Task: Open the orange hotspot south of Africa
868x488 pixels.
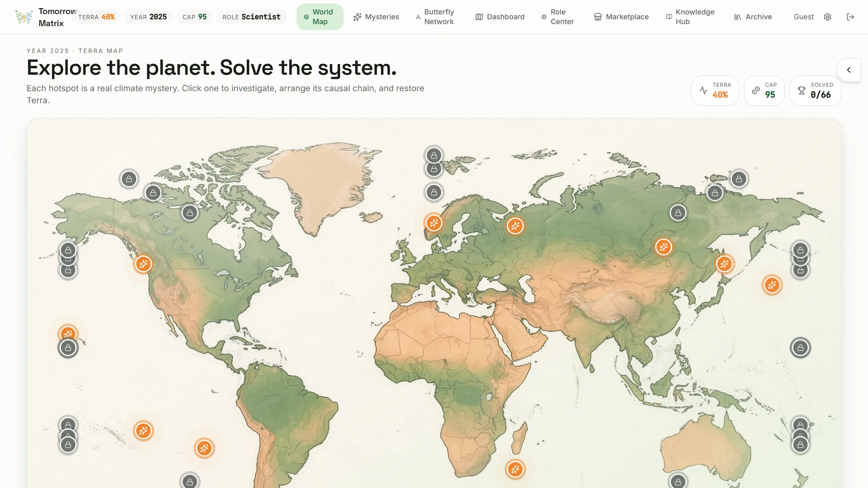Action: click(x=515, y=469)
